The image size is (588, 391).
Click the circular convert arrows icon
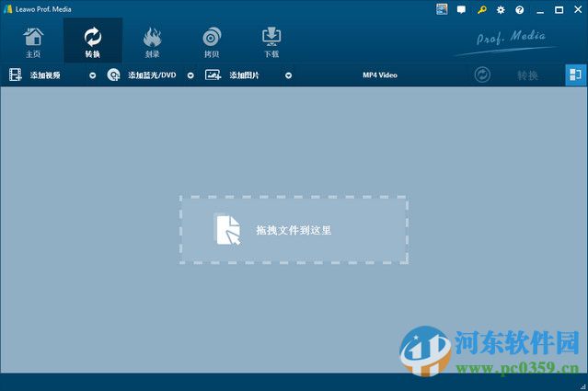click(x=482, y=75)
